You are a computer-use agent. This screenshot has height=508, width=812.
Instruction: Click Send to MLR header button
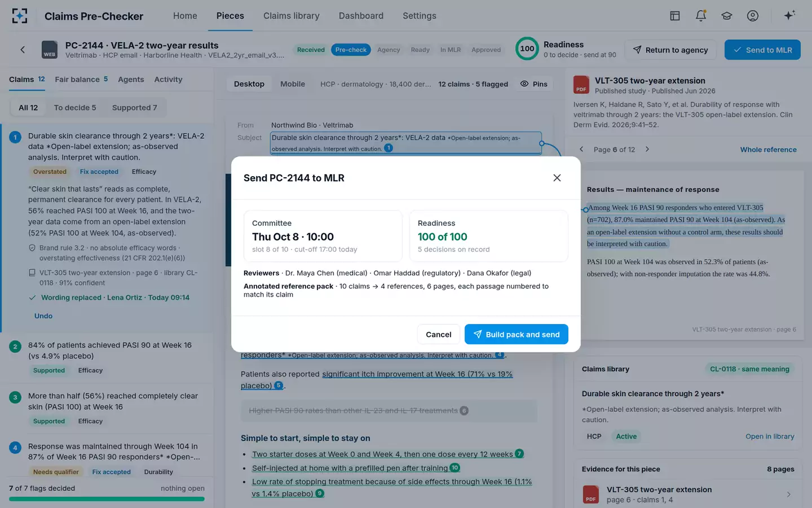(x=762, y=50)
